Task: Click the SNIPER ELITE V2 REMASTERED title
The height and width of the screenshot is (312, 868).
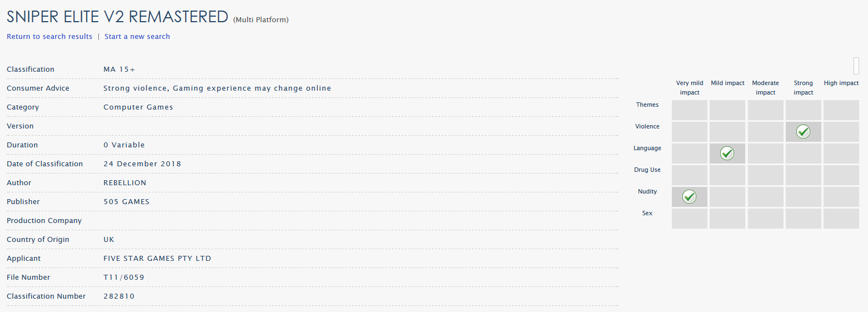Action: 117,17
